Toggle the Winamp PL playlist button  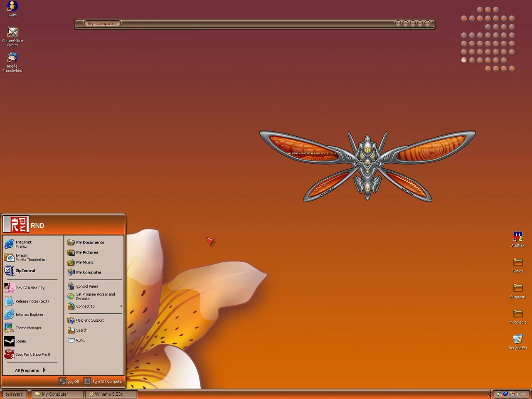pos(308,158)
